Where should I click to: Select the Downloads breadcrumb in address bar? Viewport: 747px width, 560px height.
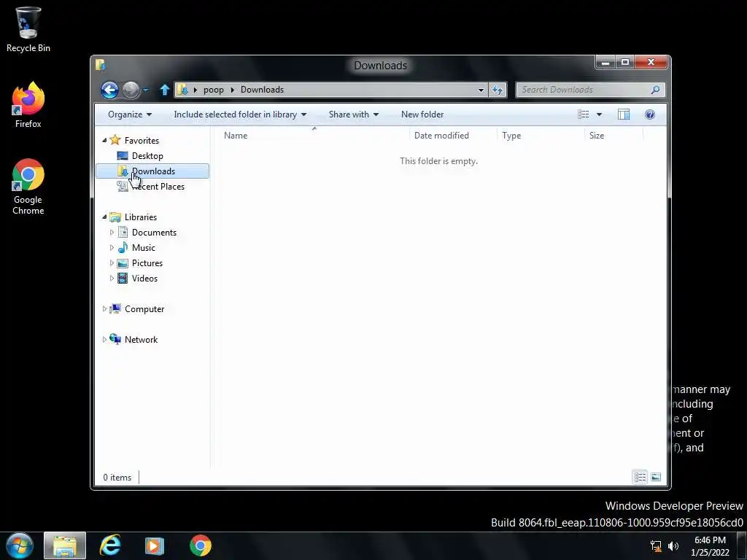pos(262,90)
